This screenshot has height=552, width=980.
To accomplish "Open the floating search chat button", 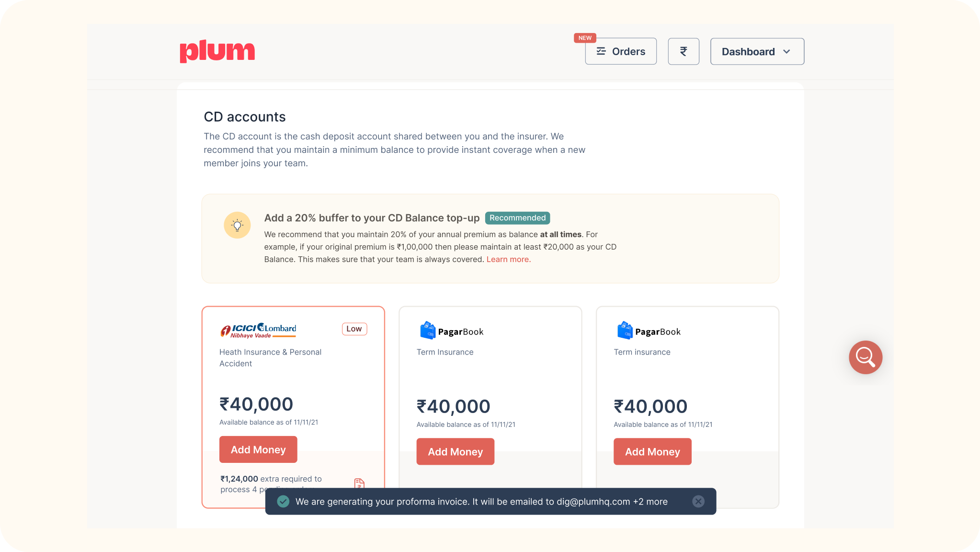I will click(x=865, y=357).
